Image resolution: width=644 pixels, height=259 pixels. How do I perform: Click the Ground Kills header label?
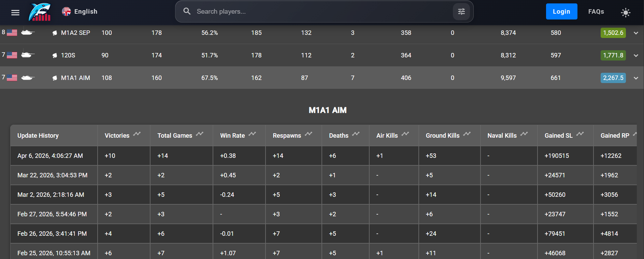tap(443, 136)
